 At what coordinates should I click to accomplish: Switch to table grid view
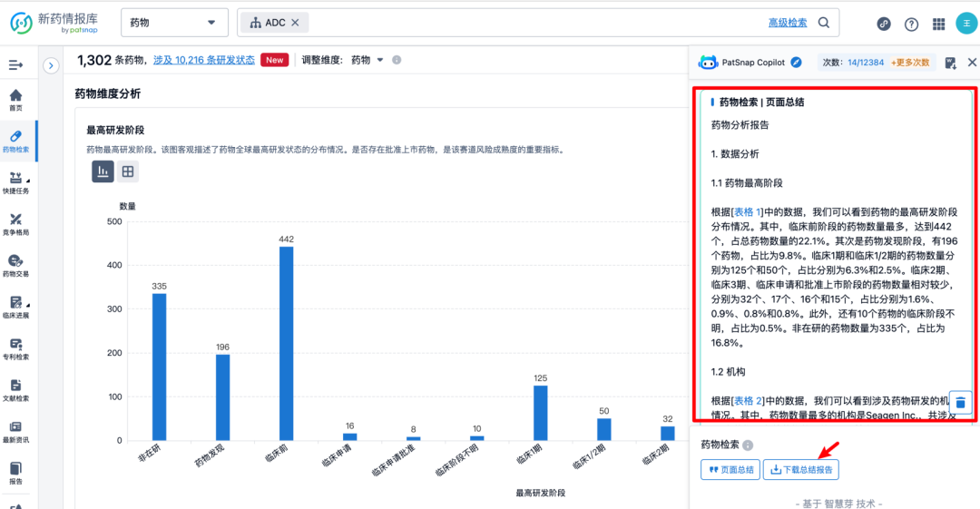[x=128, y=171]
